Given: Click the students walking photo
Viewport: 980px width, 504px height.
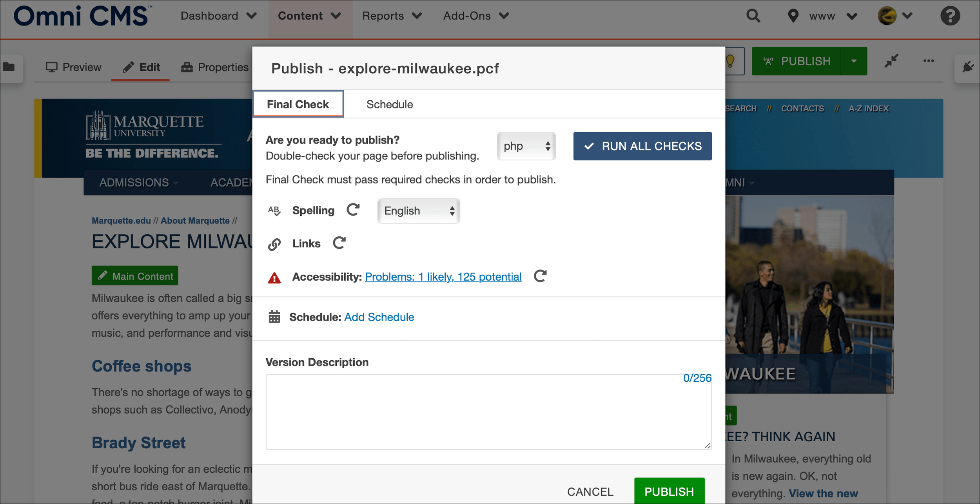Looking at the screenshot, I should coord(809,294).
